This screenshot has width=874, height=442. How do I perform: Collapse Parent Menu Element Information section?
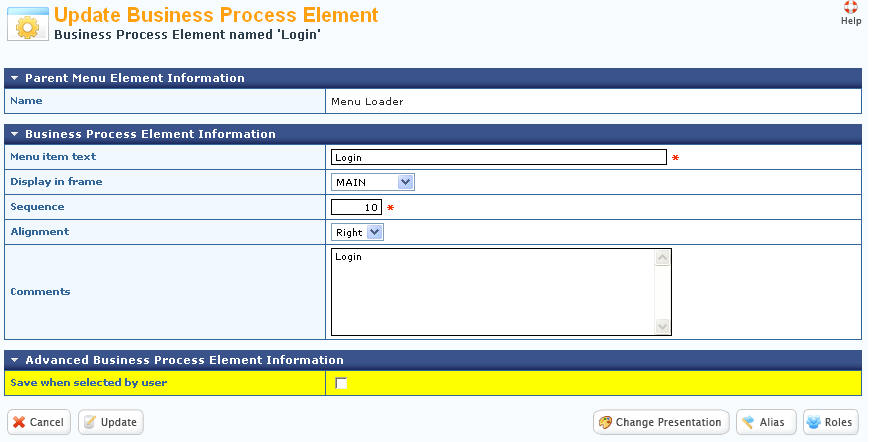click(x=14, y=78)
